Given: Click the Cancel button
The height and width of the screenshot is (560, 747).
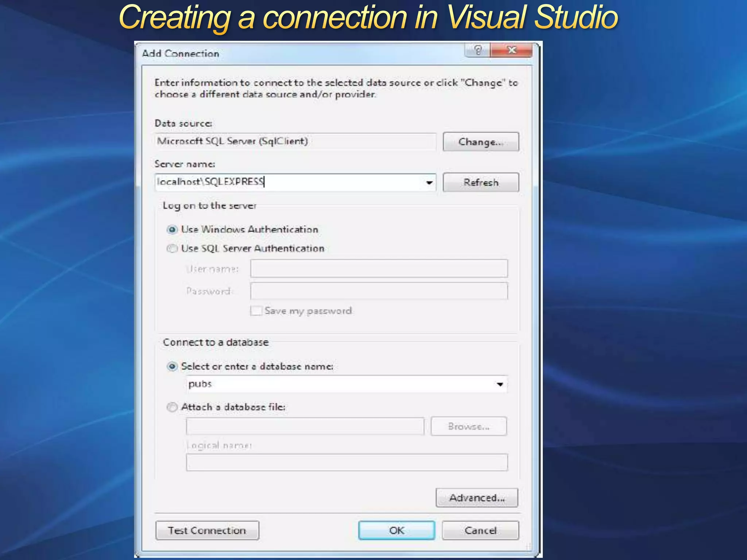Looking at the screenshot, I should [480, 530].
